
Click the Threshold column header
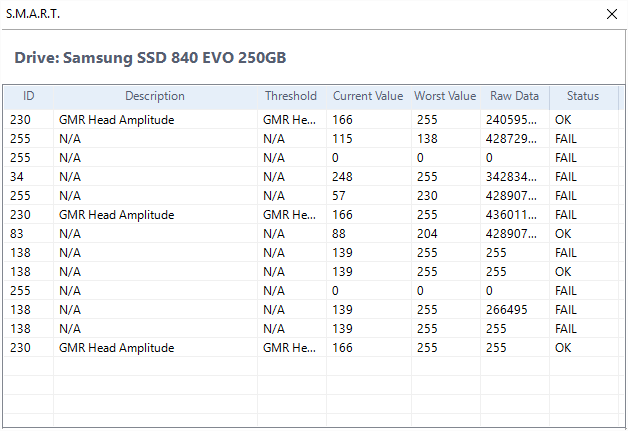click(291, 96)
